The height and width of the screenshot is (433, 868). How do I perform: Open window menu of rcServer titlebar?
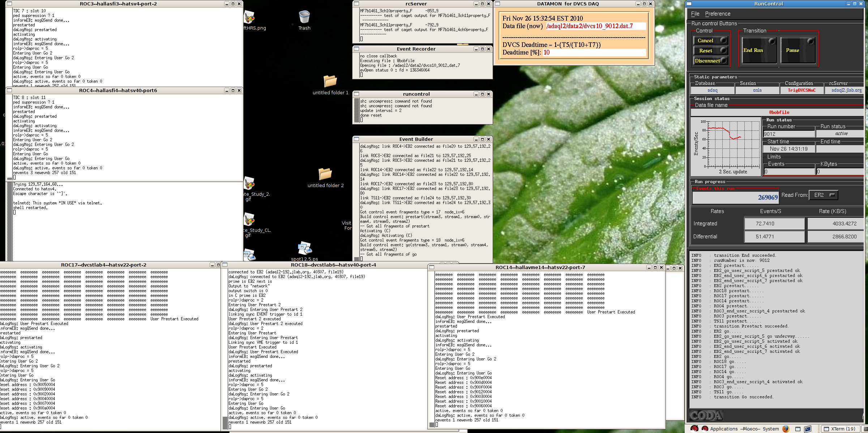[x=356, y=4]
